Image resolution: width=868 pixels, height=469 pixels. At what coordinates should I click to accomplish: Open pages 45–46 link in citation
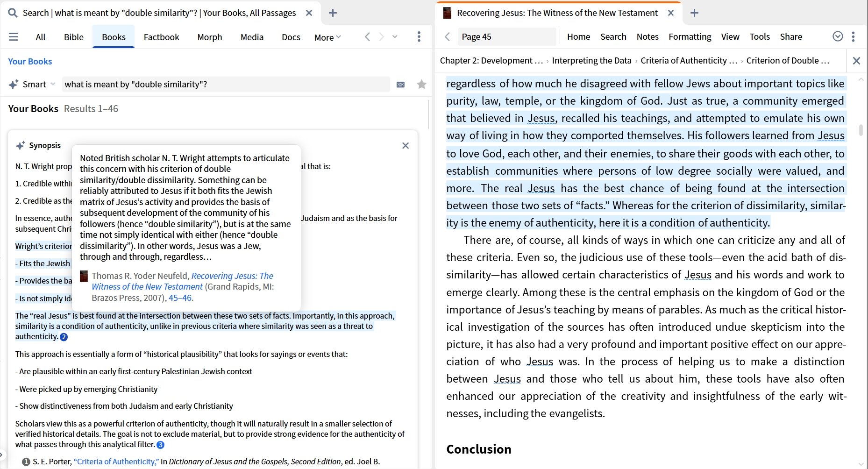point(180,298)
